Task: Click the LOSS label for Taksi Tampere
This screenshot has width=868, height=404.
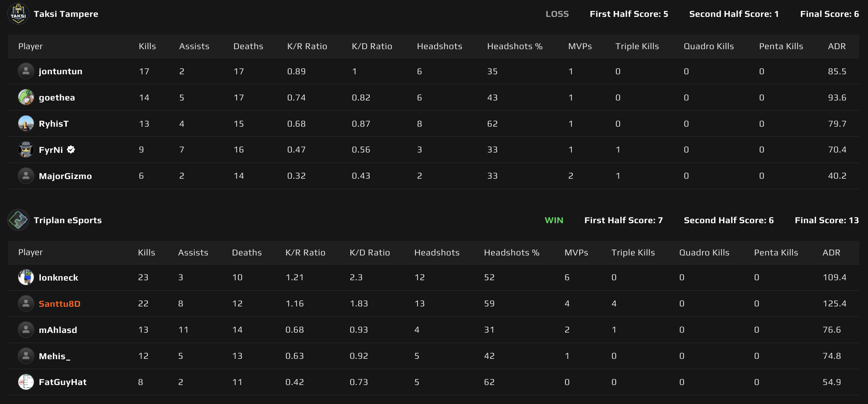Action: point(557,14)
